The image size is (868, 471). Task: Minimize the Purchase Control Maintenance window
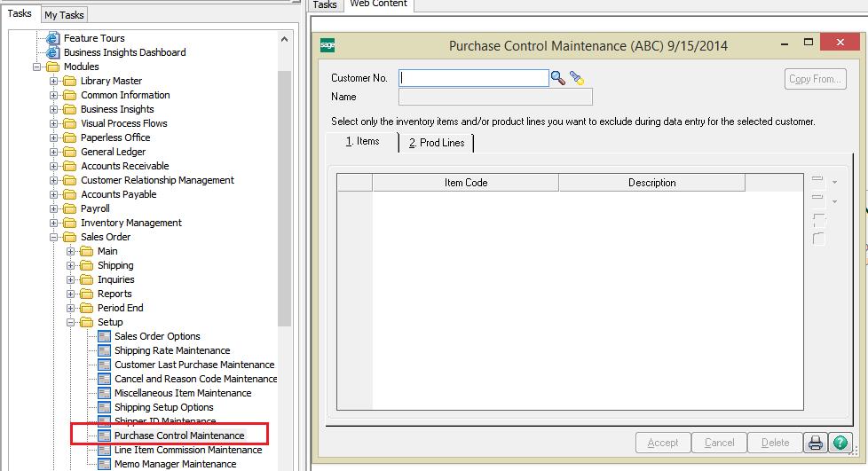point(785,43)
